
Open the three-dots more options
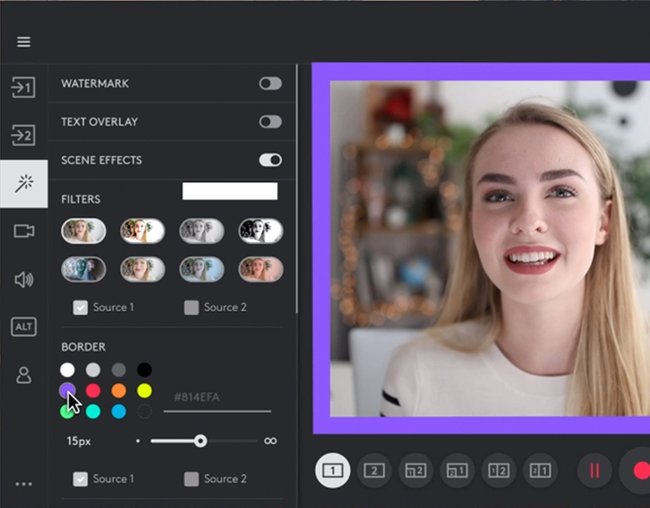point(24,484)
